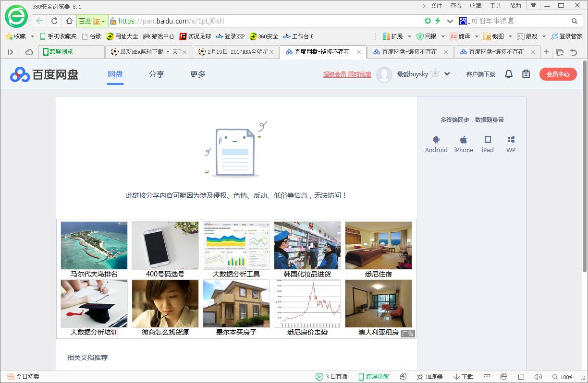Viewport: 588px width, 383px height.
Task: Select the WP client icon
Action: click(x=511, y=144)
